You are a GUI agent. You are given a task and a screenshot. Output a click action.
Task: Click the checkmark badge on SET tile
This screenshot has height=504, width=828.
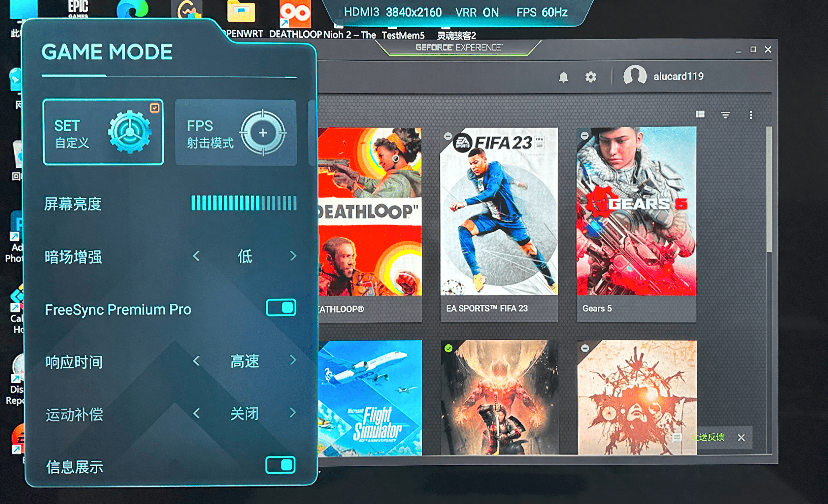coord(155,108)
